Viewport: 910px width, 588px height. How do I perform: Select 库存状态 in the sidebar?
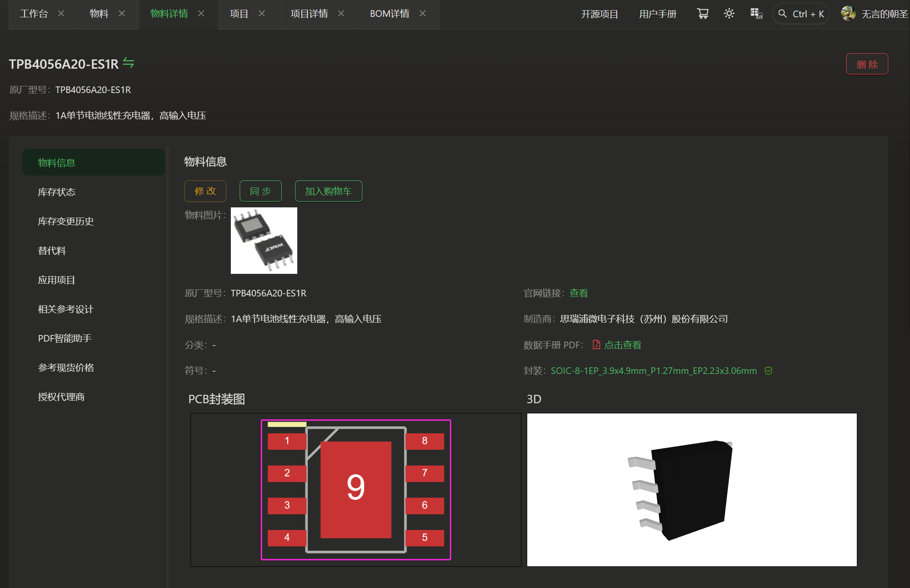(x=57, y=192)
